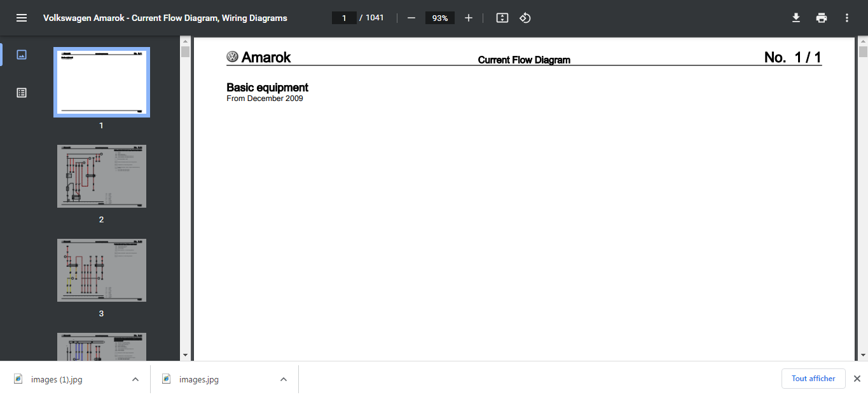Click the sidebar scrollbar down arrow
Screen dimensions: 868x397
185,355
